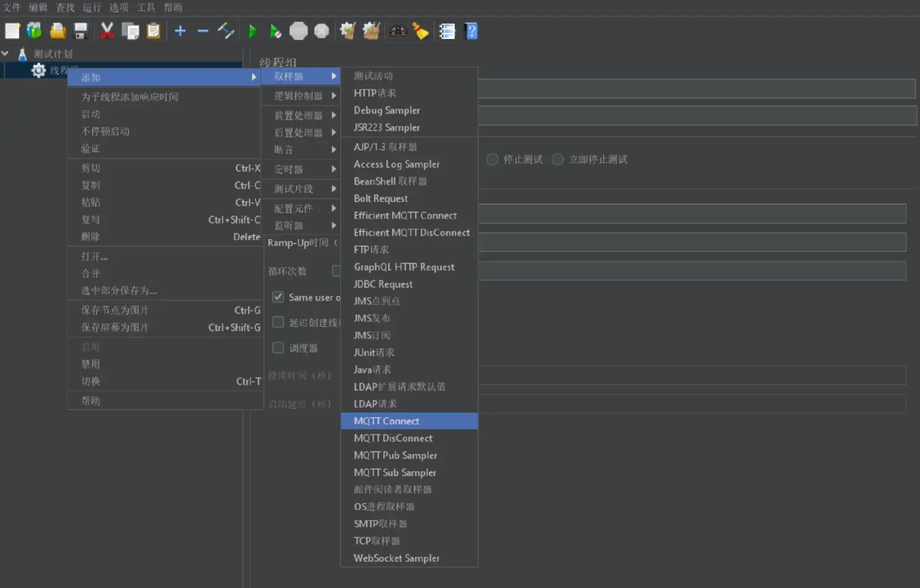
Task: Select 测试计划 node in tree
Action: click(53, 54)
